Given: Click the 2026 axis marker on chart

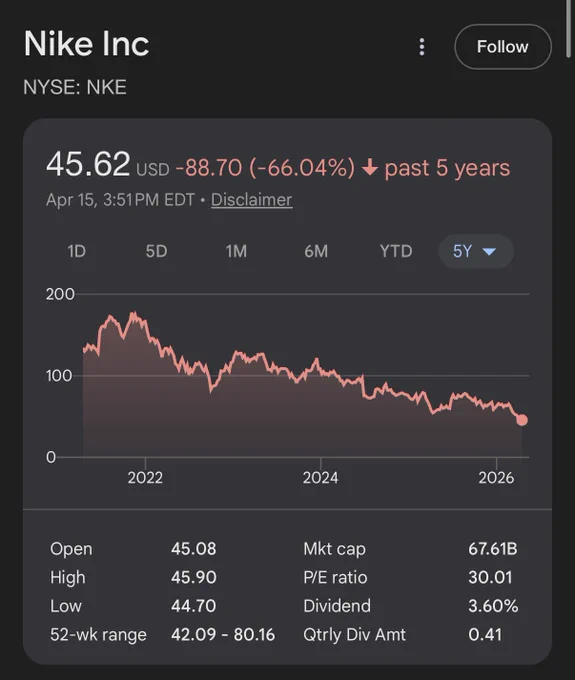Looking at the screenshot, I should [496, 477].
